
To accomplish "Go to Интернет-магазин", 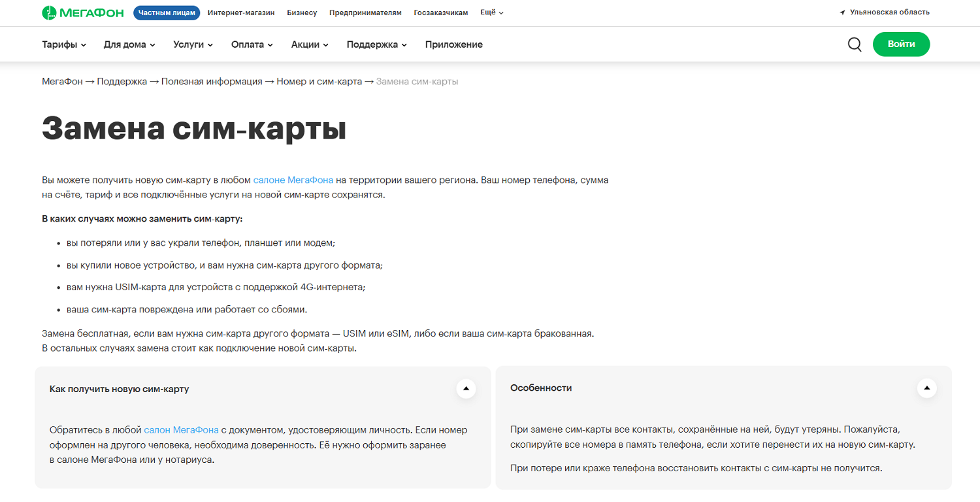I will [241, 12].
